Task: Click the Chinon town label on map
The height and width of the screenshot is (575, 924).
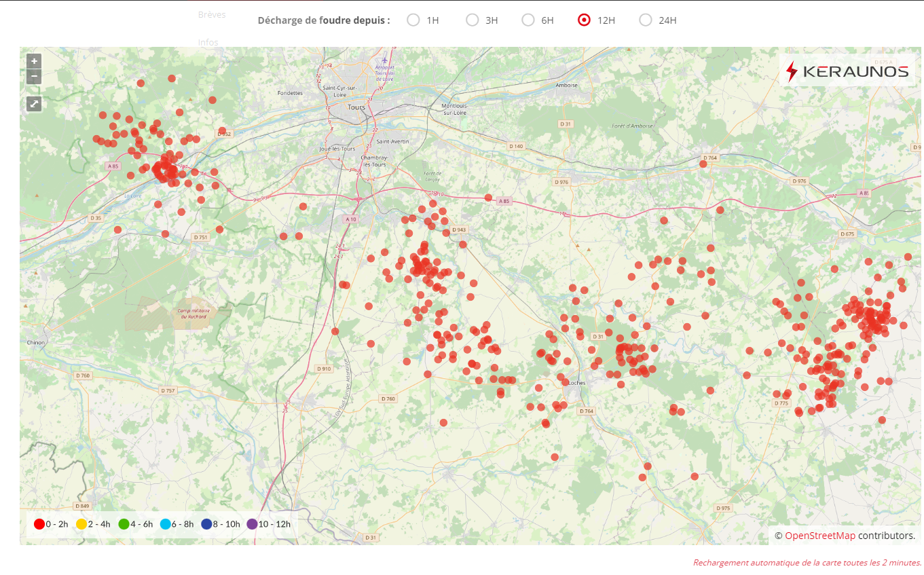Action: click(x=35, y=343)
